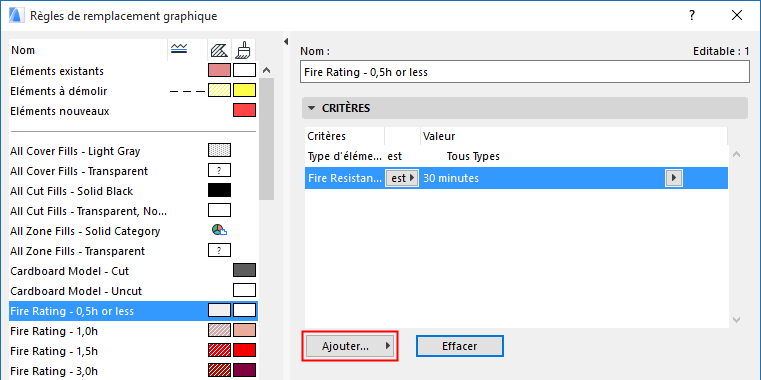Select the Fire Resistance criteria row

click(x=516, y=178)
